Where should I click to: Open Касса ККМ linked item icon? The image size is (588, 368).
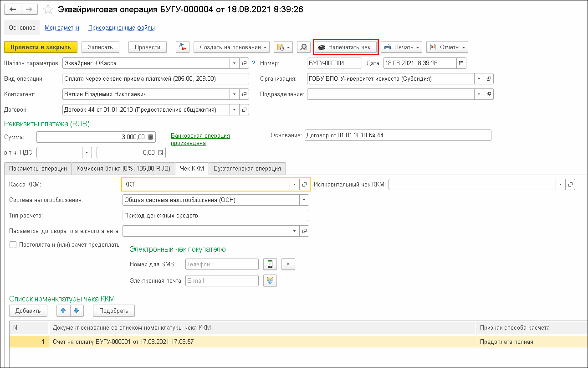coord(305,184)
